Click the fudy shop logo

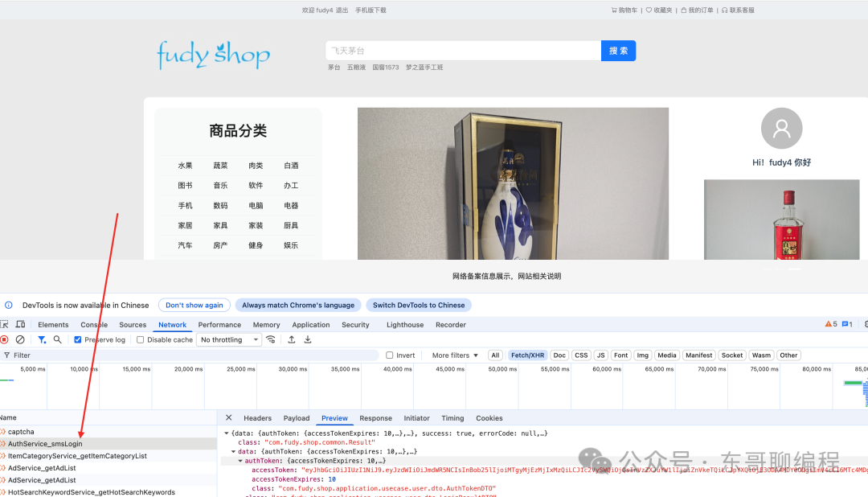pyautogui.click(x=214, y=55)
